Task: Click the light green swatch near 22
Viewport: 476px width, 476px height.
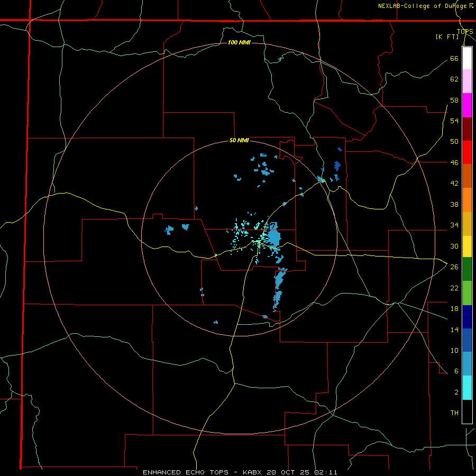Action: (467, 293)
